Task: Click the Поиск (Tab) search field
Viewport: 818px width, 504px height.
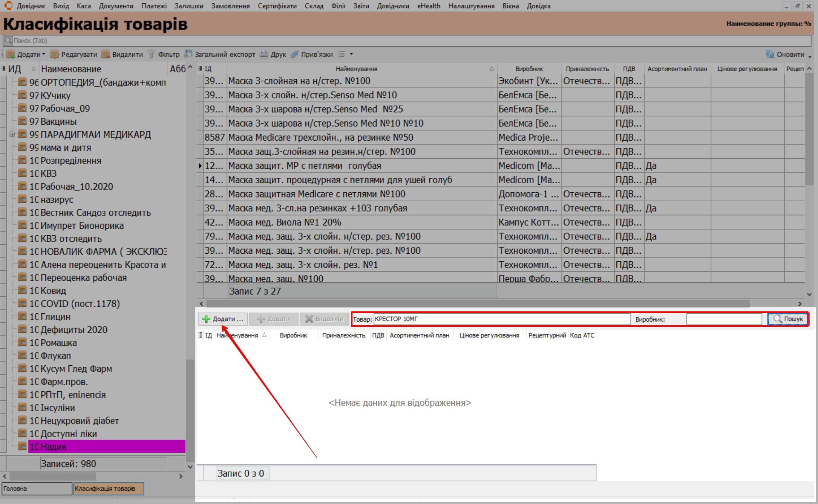Action: [x=407, y=41]
